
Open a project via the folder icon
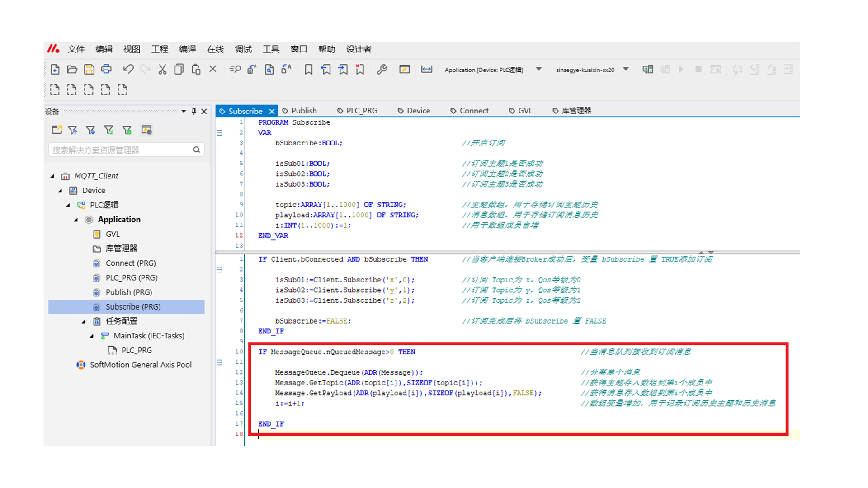(72, 69)
